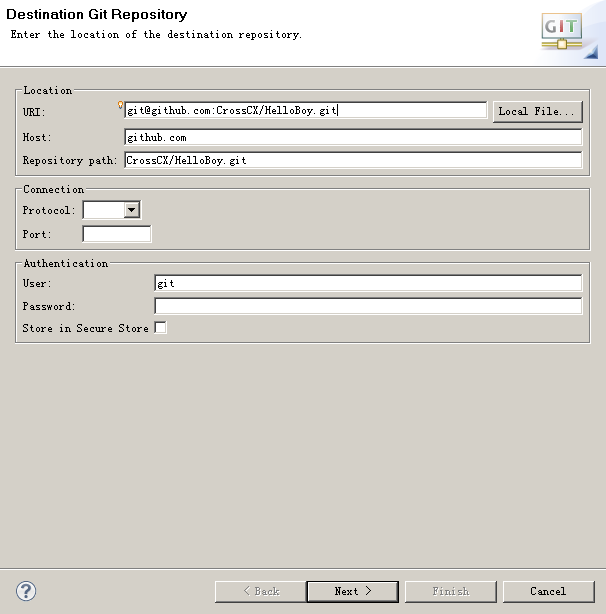The image size is (606, 614).
Task: Cancel the Destination Git Repository dialog
Action: pyautogui.click(x=548, y=591)
